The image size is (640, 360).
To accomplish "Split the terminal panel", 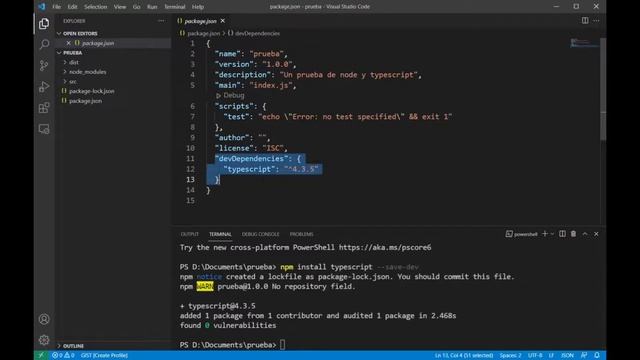I will tap(562, 234).
